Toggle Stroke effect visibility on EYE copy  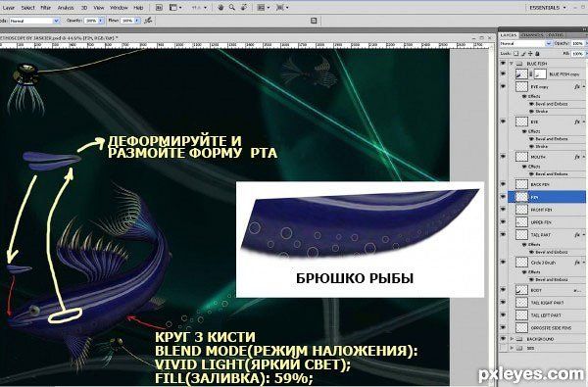pos(531,112)
